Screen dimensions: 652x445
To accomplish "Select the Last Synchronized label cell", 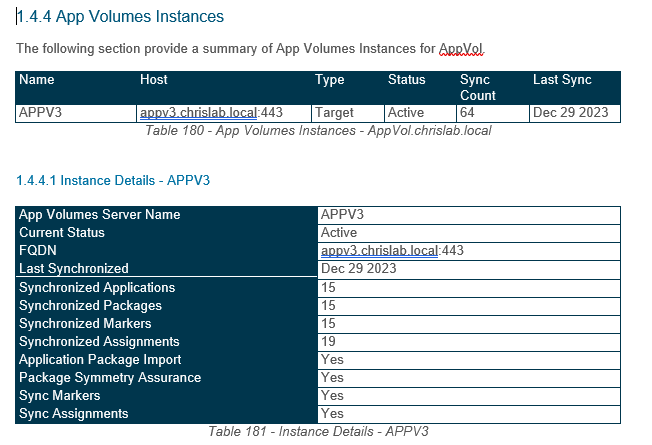I will (x=74, y=269).
